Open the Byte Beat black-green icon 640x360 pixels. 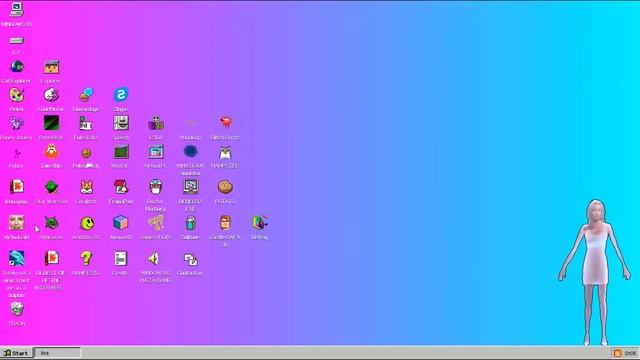click(x=51, y=123)
